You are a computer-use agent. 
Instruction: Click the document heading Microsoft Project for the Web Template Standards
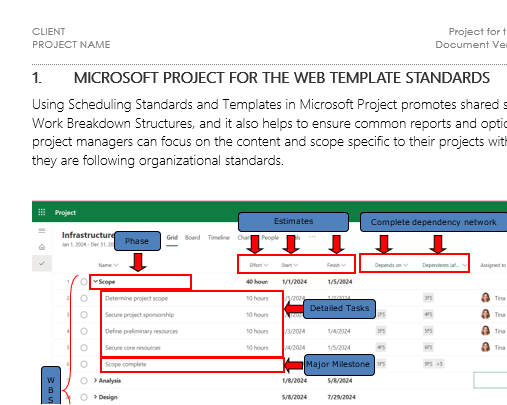pos(282,78)
